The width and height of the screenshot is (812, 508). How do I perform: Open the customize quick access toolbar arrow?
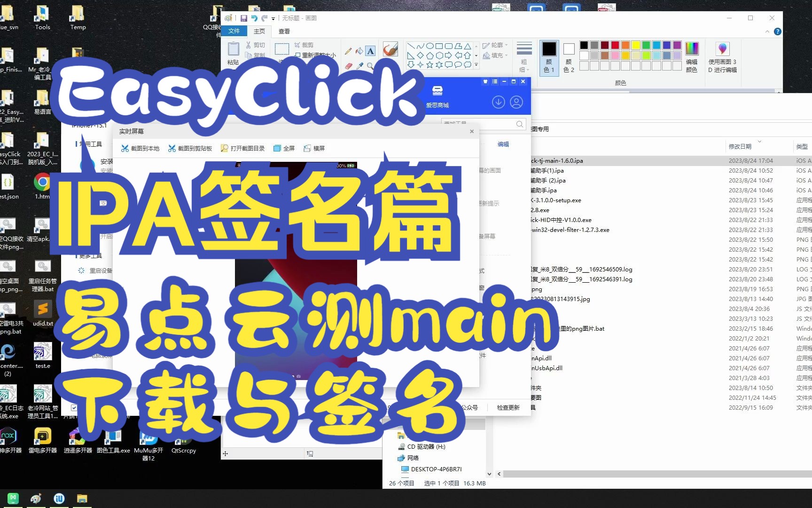(273, 19)
